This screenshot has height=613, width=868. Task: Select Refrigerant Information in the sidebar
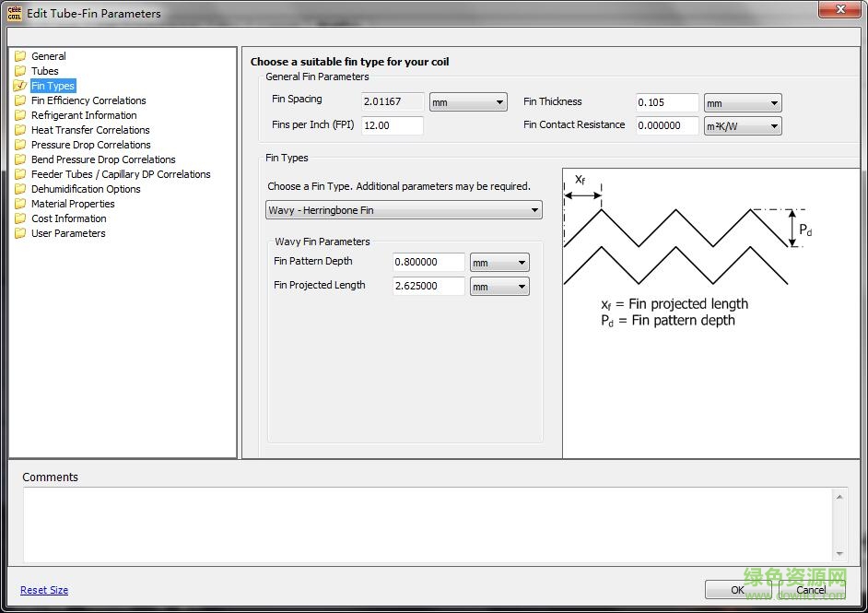84,115
